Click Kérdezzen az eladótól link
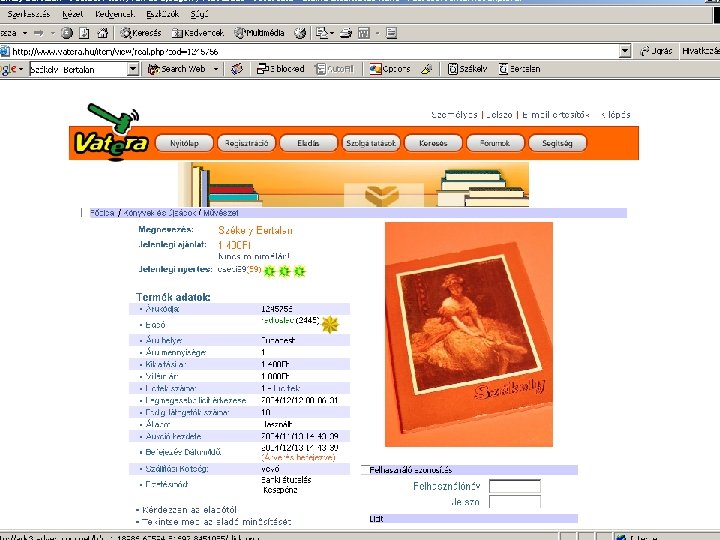 click(190, 510)
